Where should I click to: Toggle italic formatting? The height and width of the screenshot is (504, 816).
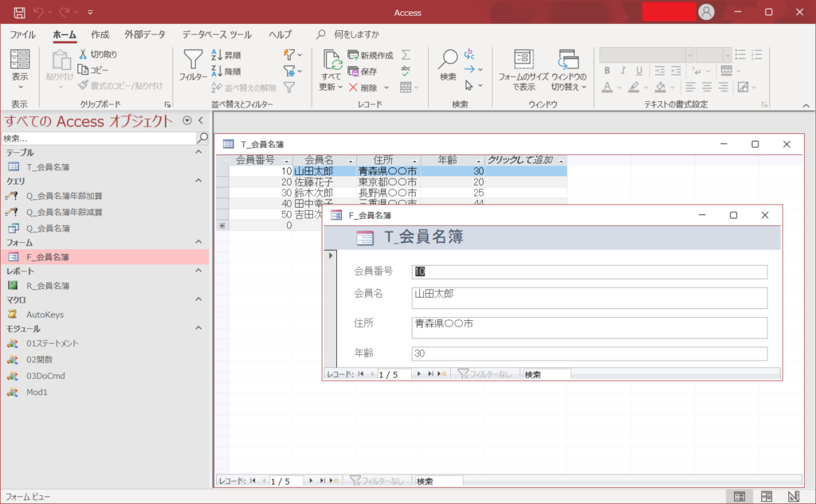tap(623, 70)
